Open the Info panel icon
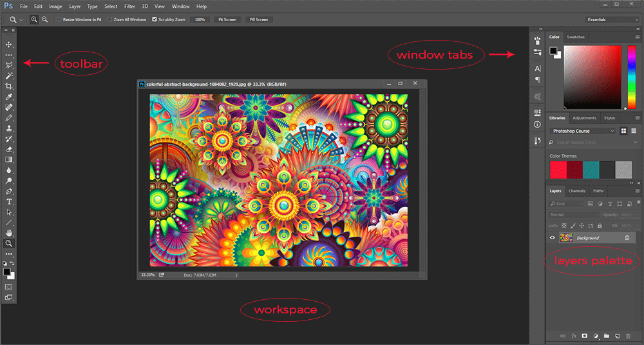The image size is (644, 345). 537,124
